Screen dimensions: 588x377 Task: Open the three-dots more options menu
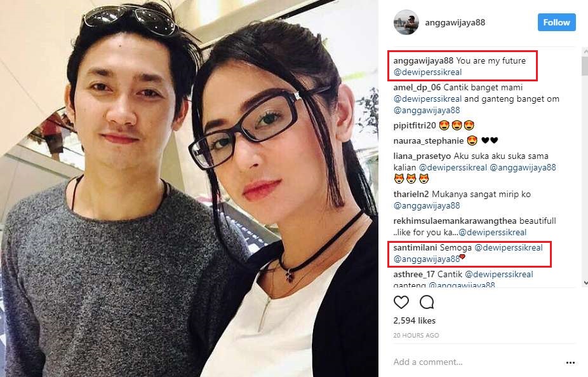[570, 362]
